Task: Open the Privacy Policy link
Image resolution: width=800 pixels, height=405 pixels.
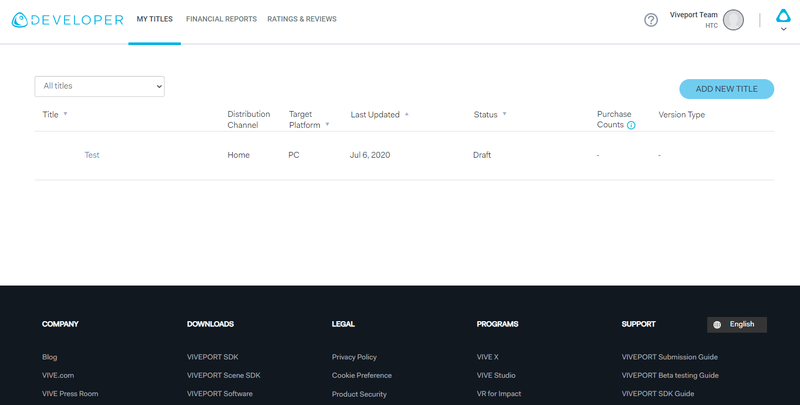Action: pos(354,357)
